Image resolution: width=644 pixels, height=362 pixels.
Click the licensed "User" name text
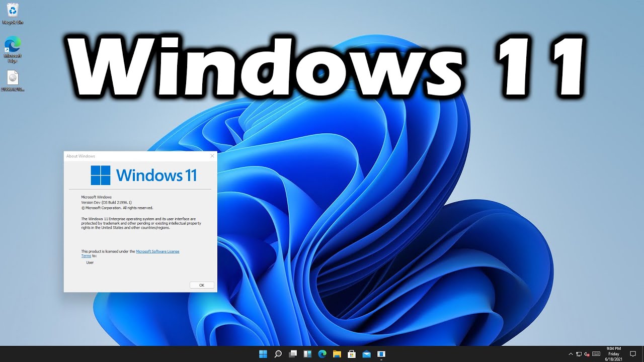point(90,262)
